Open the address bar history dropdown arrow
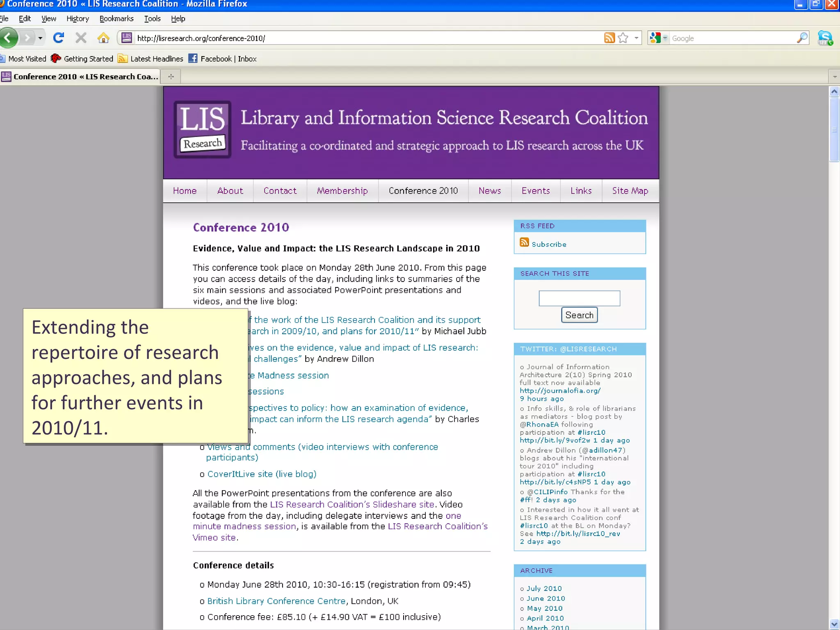Screen dimensions: 840x630 tap(636, 38)
